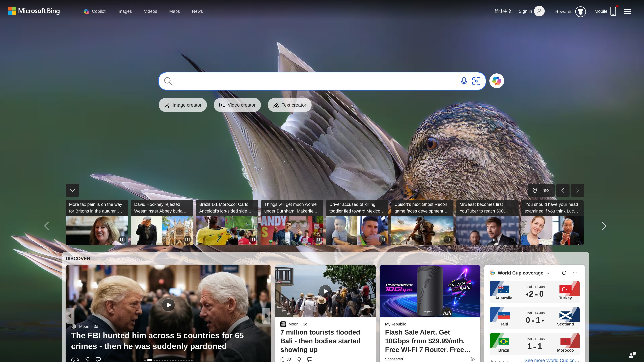Open the Haiti vs Scotland match result
This screenshot has width=644, height=362.
[534, 318]
